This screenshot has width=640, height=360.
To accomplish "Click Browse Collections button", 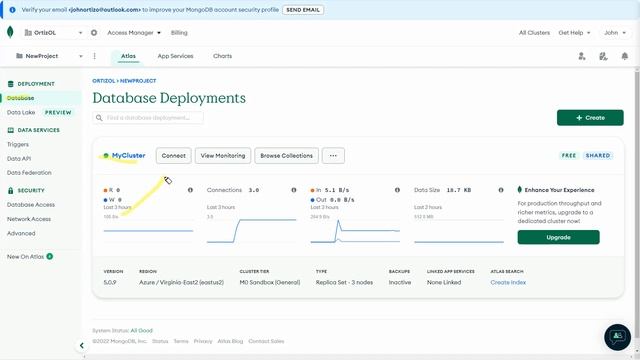I will click(287, 156).
